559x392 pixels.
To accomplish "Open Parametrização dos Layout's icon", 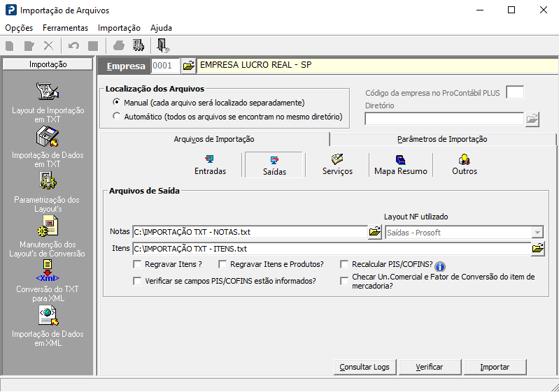I will point(48,181).
